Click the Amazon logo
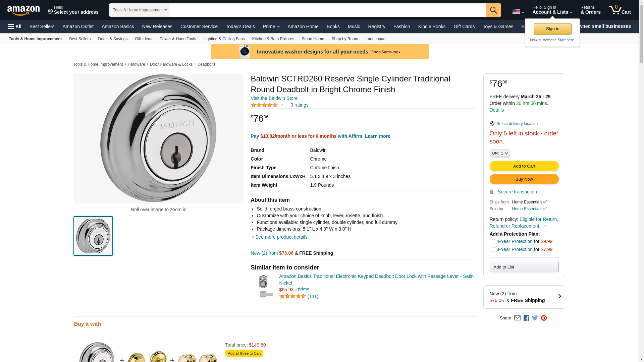The image size is (644, 362). pyautogui.click(x=23, y=11)
